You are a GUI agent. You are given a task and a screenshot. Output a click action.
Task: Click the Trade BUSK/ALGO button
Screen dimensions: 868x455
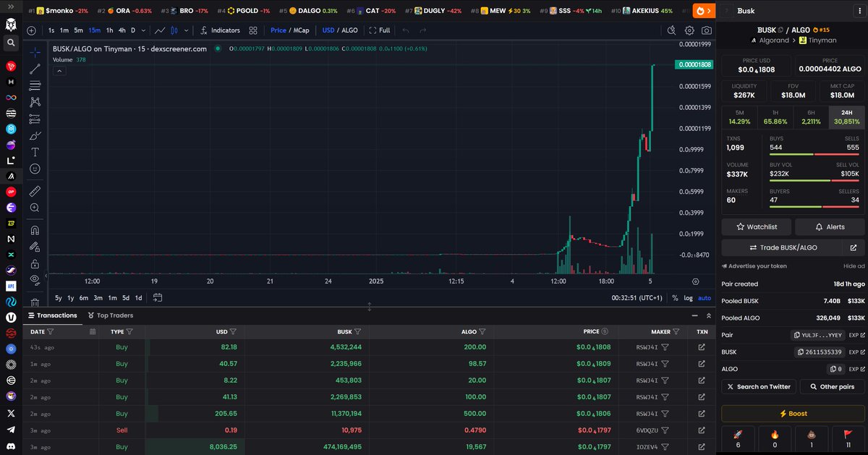pyautogui.click(x=783, y=247)
